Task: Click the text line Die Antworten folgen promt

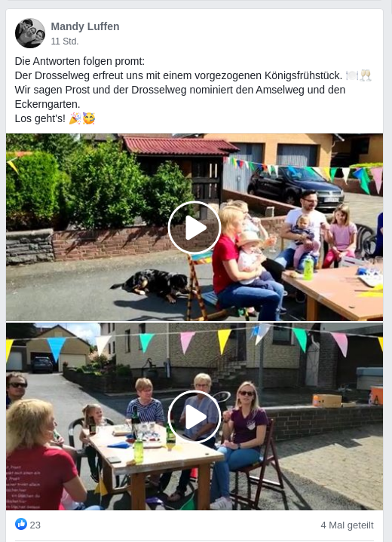Action: (x=79, y=61)
